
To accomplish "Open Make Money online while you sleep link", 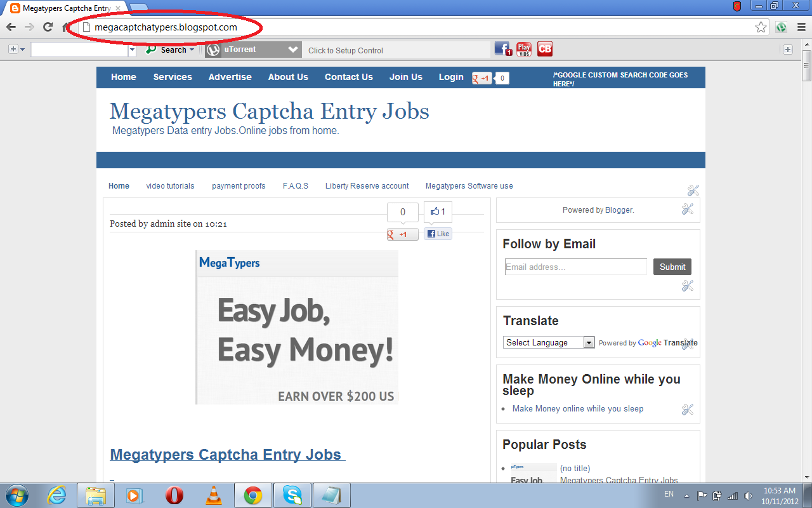I will point(578,408).
